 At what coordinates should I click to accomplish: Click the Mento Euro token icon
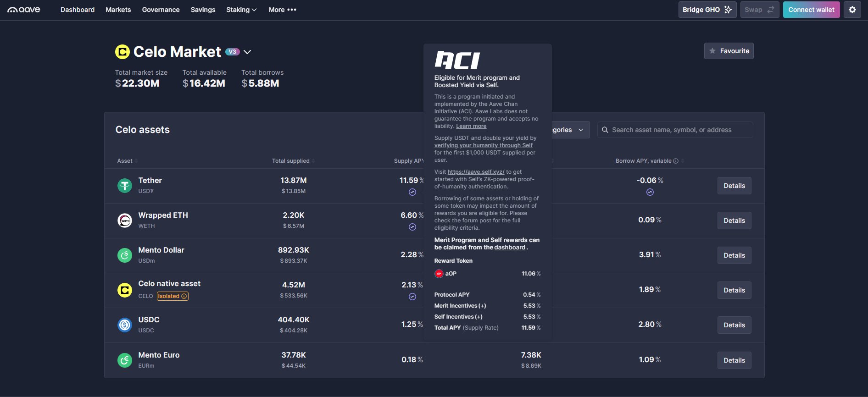(125, 360)
